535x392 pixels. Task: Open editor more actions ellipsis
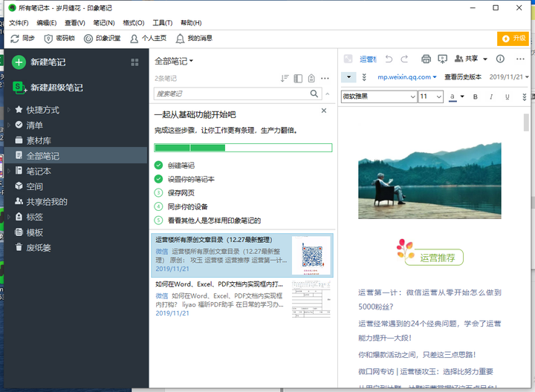point(520,59)
